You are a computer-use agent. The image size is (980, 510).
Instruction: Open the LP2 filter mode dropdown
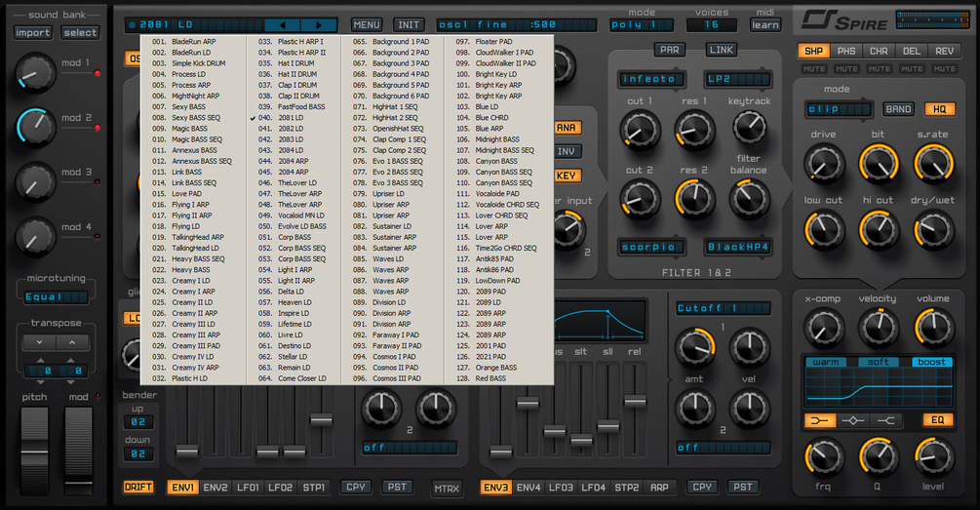click(737, 79)
